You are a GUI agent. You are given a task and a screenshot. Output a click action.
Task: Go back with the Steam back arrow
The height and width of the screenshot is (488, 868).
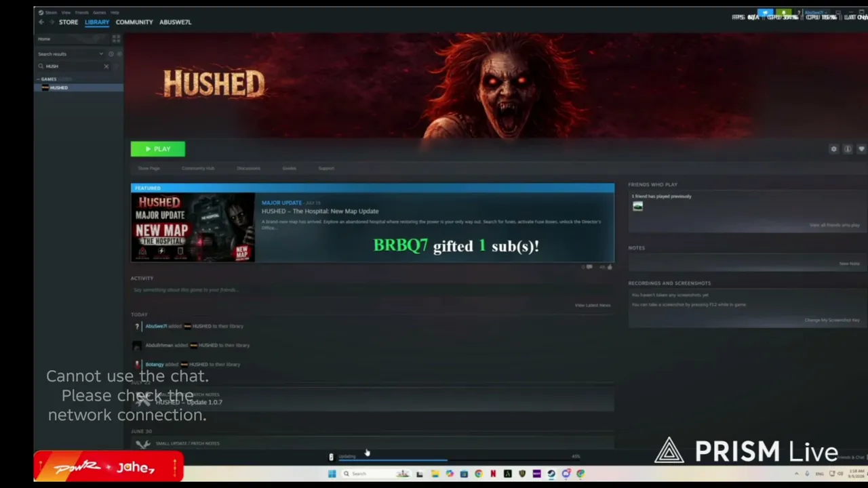(41, 22)
